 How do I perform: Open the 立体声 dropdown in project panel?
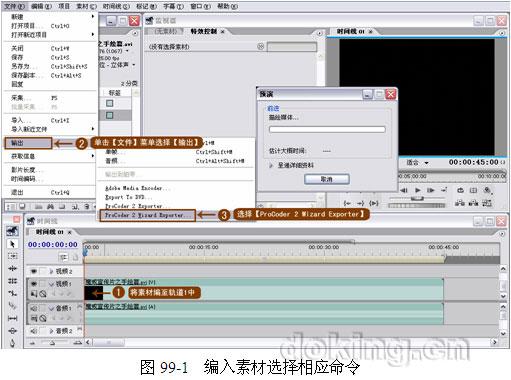click(133, 65)
